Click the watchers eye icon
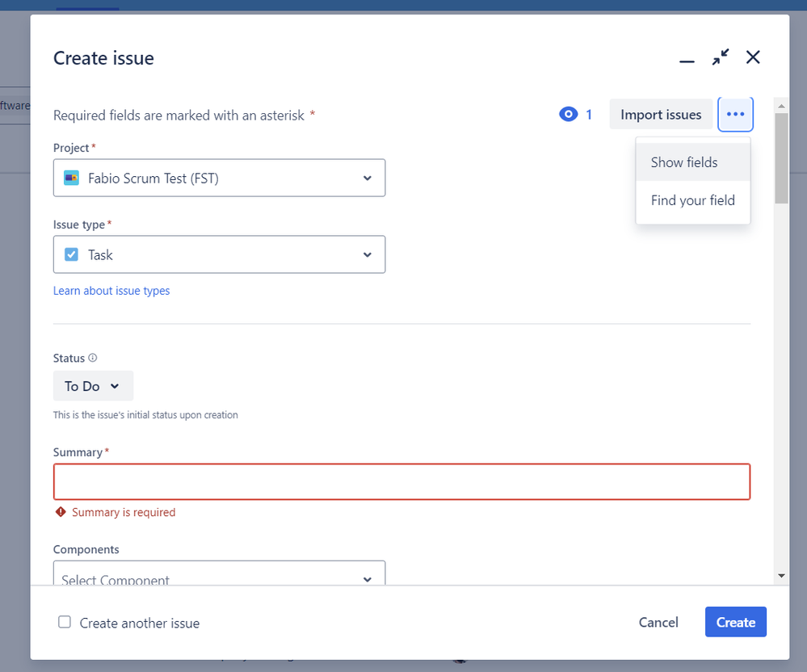 coord(568,114)
